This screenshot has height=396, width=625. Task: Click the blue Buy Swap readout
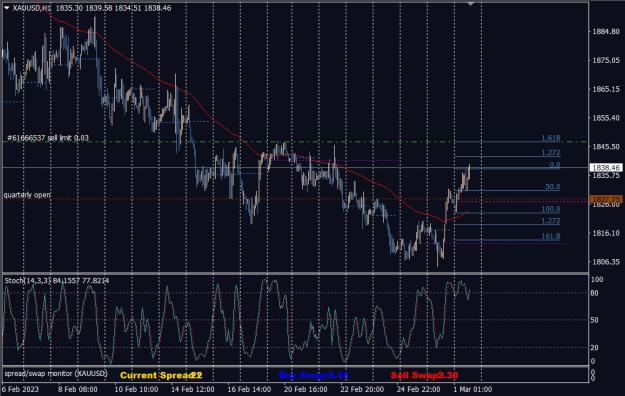click(x=314, y=375)
